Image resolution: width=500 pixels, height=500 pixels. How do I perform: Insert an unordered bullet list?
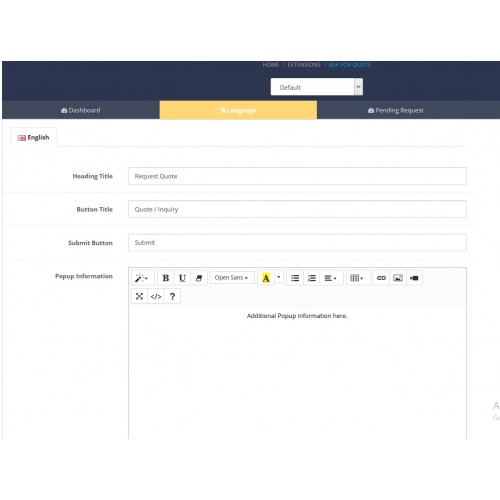(295, 278)
